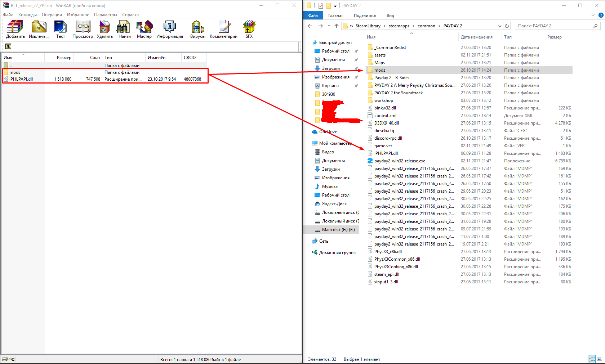Click the Properties checkmark quick access icon

(321, 6)
